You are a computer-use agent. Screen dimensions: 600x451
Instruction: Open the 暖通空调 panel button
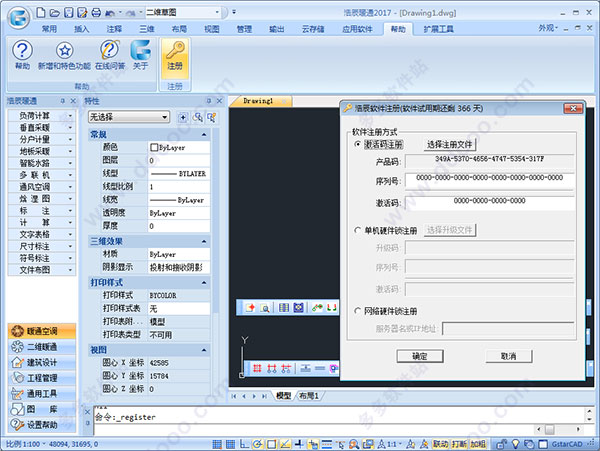coord(42,331)
